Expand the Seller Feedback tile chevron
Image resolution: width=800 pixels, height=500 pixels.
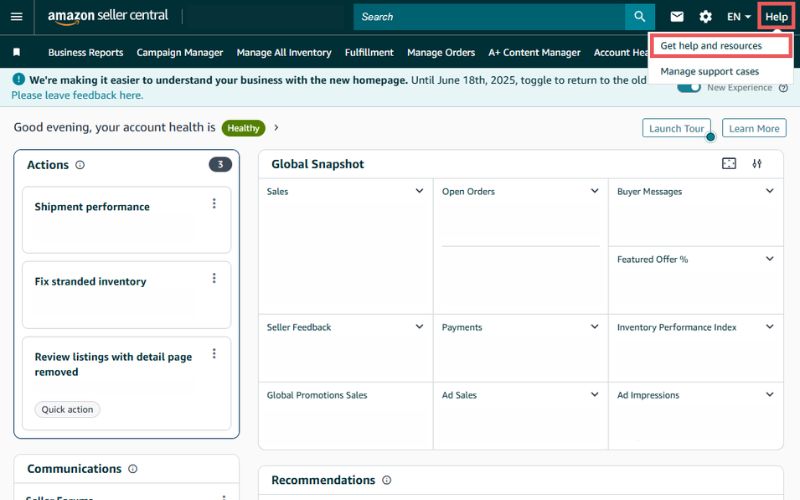click(x=419, y=327)
